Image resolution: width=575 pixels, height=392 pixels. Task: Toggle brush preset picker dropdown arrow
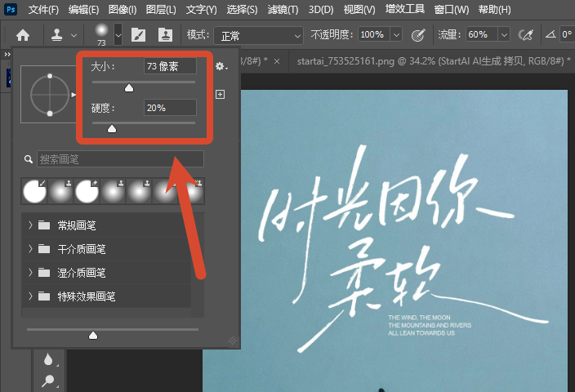(x=118, y=35)
